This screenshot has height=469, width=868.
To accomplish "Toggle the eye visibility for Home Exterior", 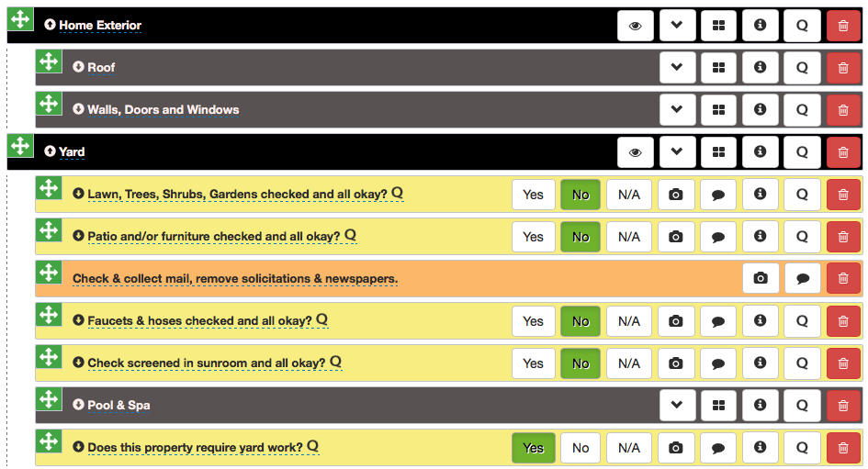I will pyautogui.click(x=635, y=26).
